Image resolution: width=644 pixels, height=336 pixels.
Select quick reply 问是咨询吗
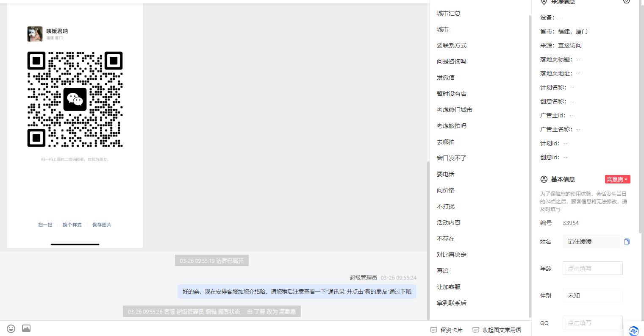(452, 61)
